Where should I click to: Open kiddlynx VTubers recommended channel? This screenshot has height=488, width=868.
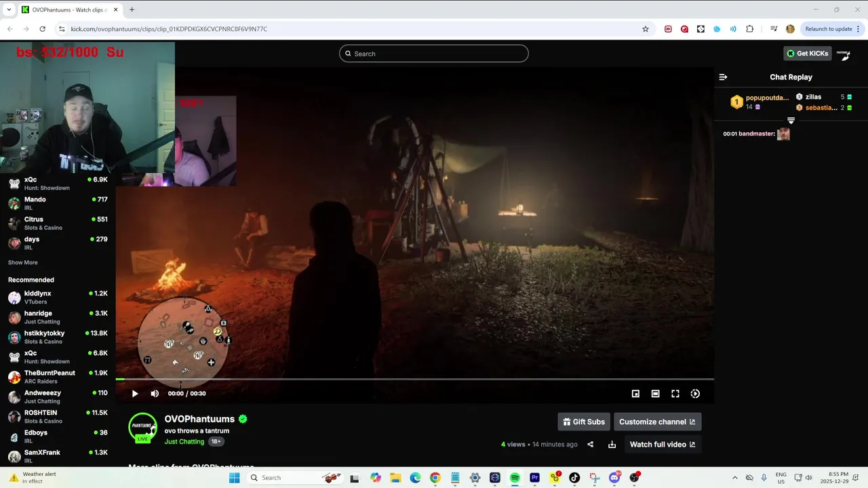(x=58, y=298)
